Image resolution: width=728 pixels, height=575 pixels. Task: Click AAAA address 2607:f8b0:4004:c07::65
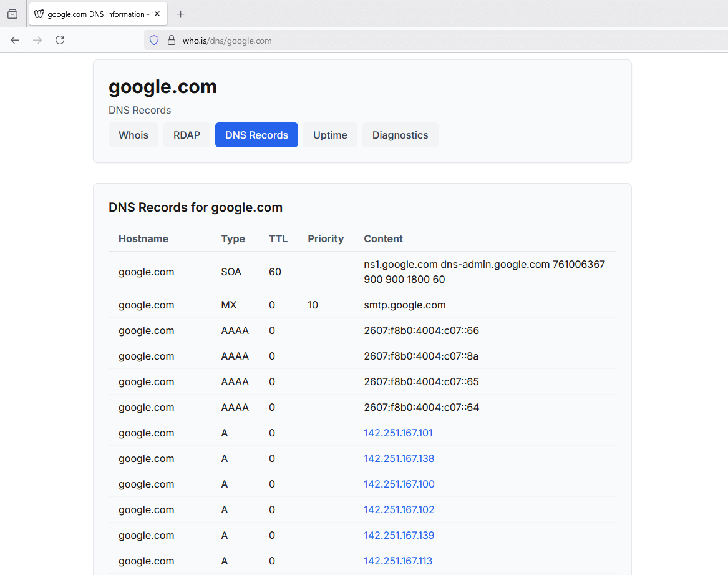coord(422,381)
